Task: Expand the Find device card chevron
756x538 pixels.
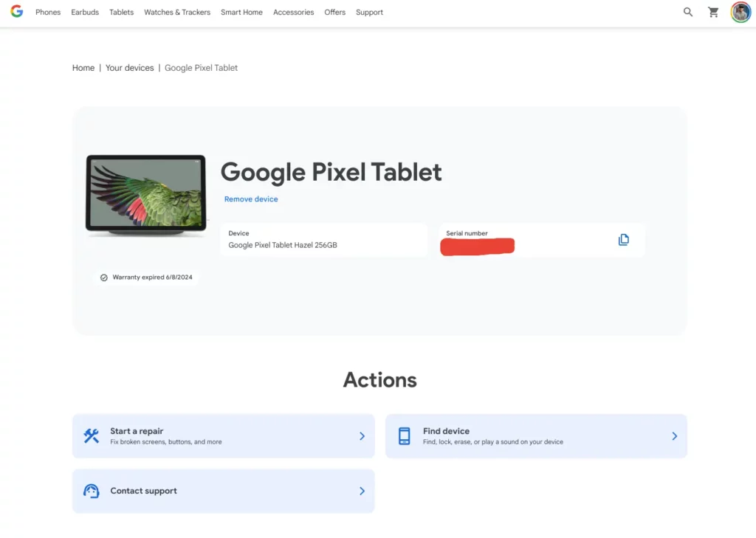Action: click(x=674, y=435)
